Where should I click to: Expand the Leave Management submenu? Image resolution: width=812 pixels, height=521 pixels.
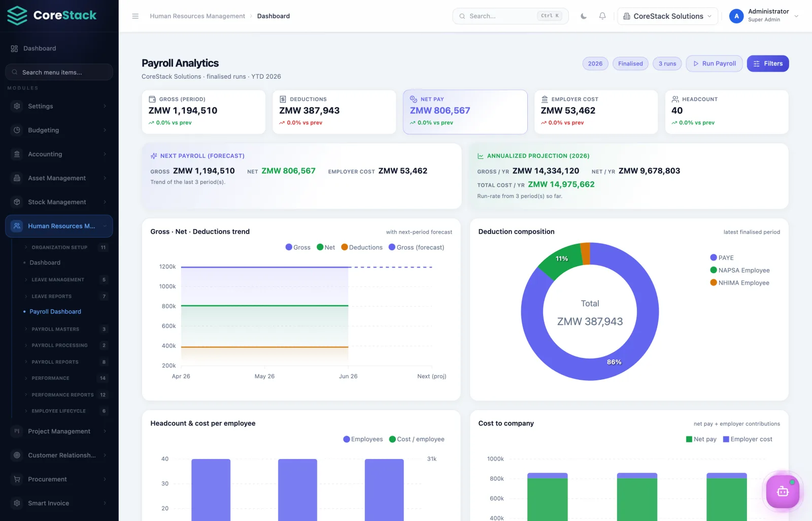pos(65,280)
